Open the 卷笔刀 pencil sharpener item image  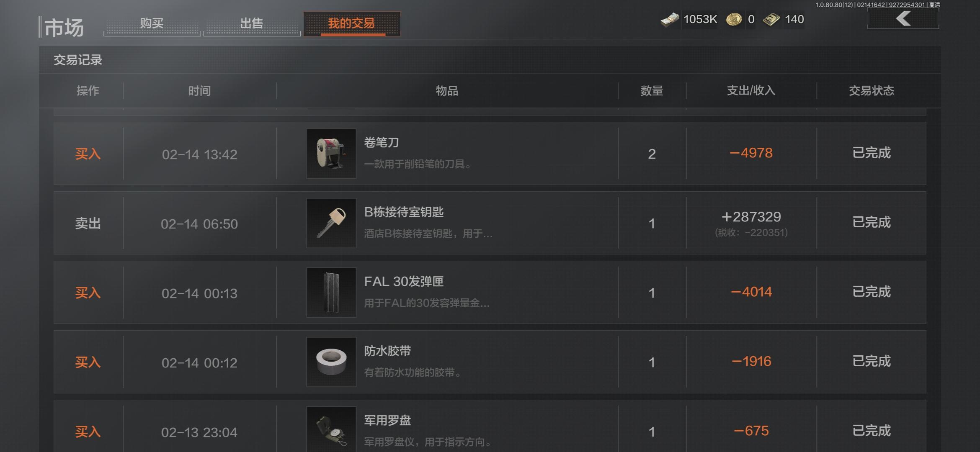point(331,154)
